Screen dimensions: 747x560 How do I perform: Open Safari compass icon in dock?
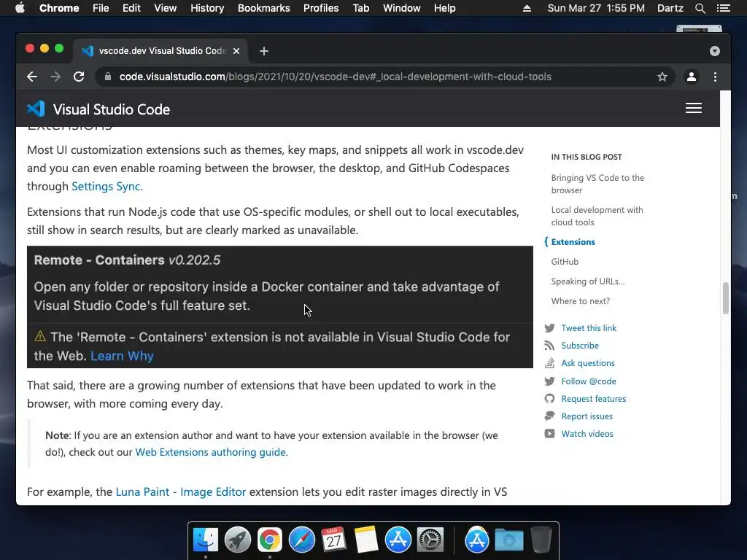pyautogui.click(x=301, y=540)
